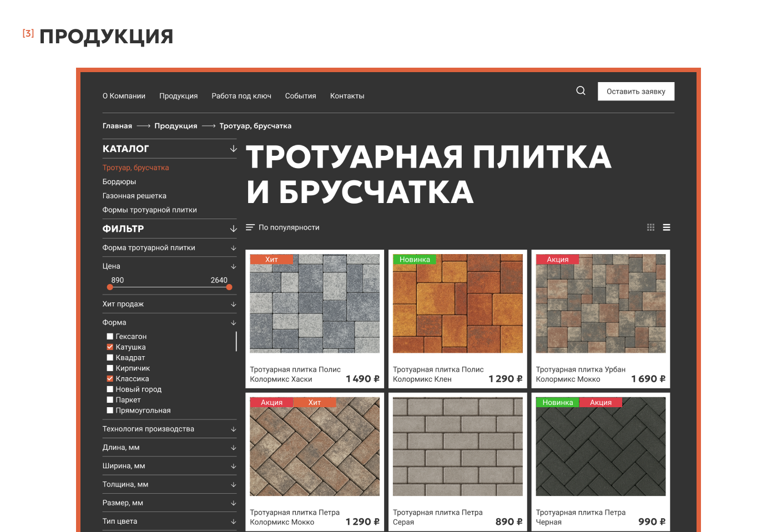This screenshot has height=532, width=777.
Task: Check the Паркет checkbox
Action: pyautogui.click(x=110, y=399)
